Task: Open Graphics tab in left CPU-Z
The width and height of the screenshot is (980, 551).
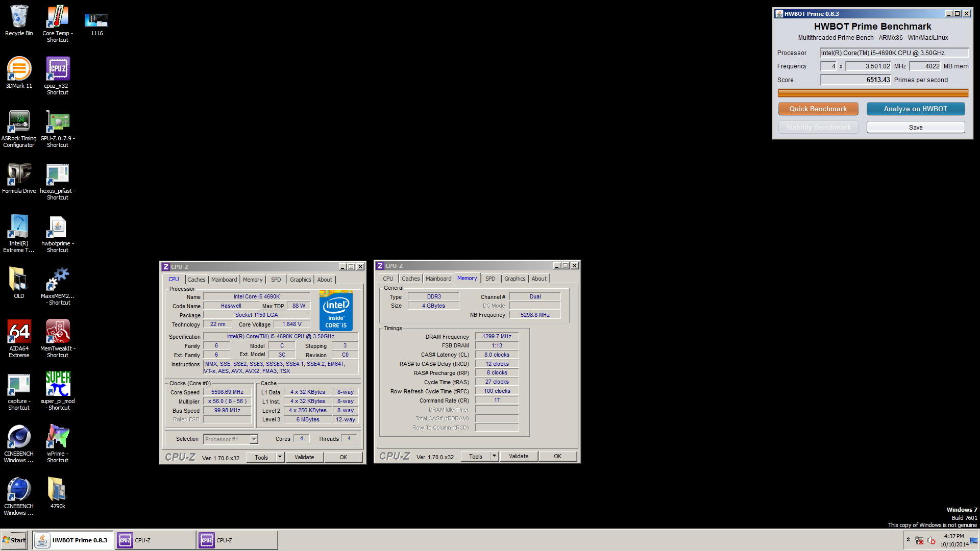Action: point(300,280)
